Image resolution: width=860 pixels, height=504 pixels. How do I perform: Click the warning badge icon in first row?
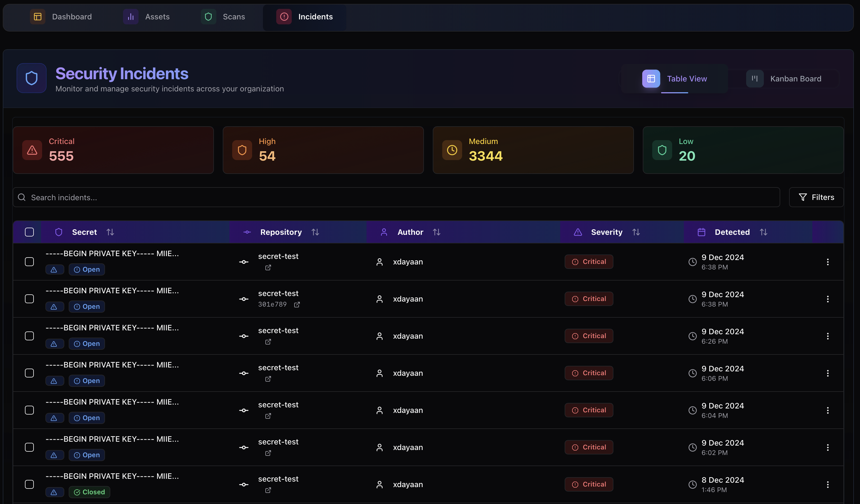coord(54,270)
